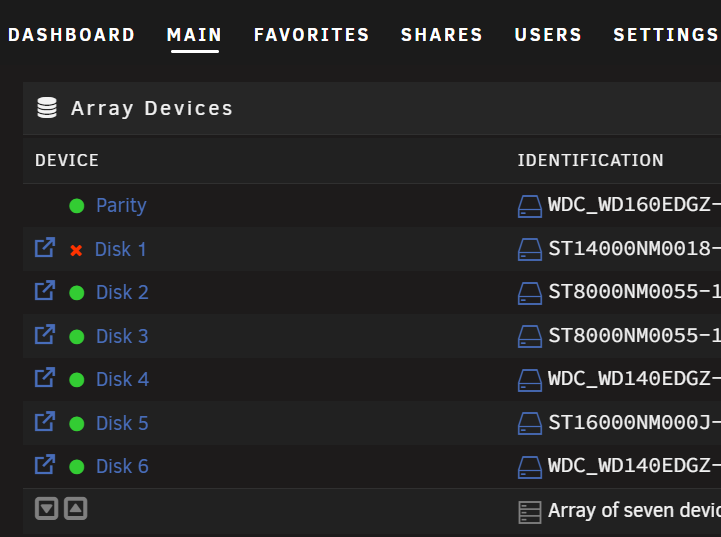Click the array summary icon
The image size is (721, 537).
[530, 512]
